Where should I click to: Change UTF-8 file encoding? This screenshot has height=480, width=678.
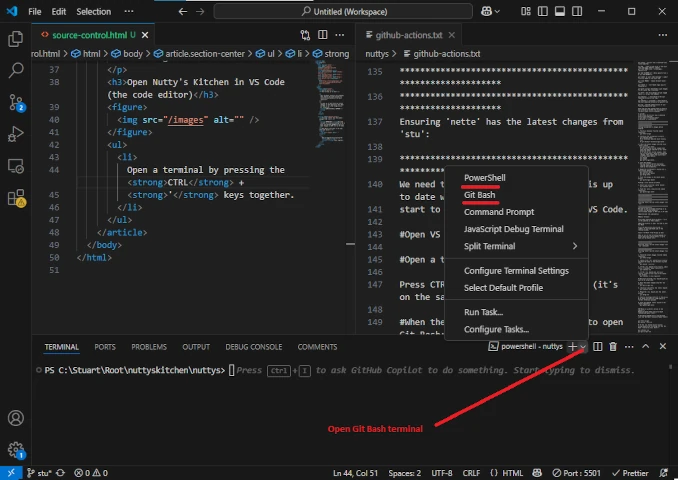[x=442, y=473]
